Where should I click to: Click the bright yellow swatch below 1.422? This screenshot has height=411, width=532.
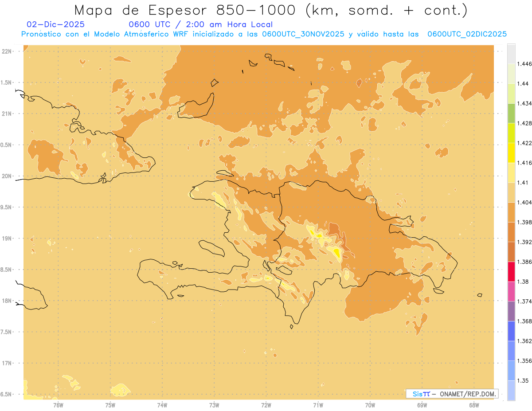pos(511,153)
